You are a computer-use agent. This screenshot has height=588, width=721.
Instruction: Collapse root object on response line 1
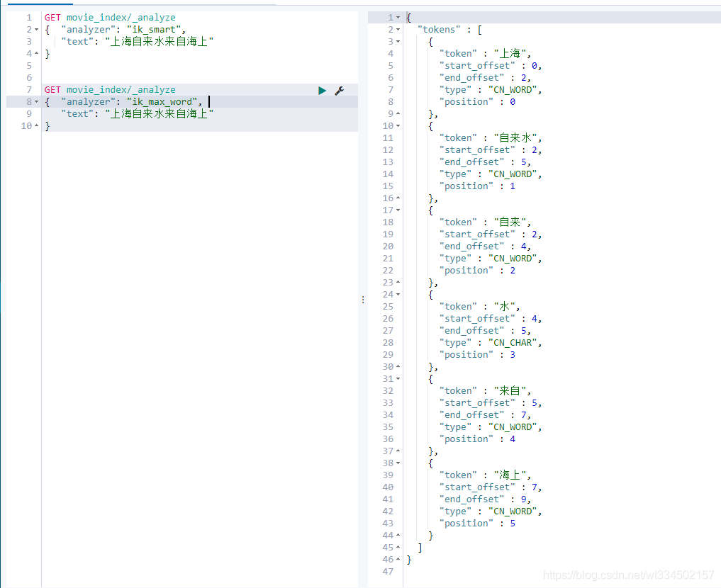(x=398, y=18)
